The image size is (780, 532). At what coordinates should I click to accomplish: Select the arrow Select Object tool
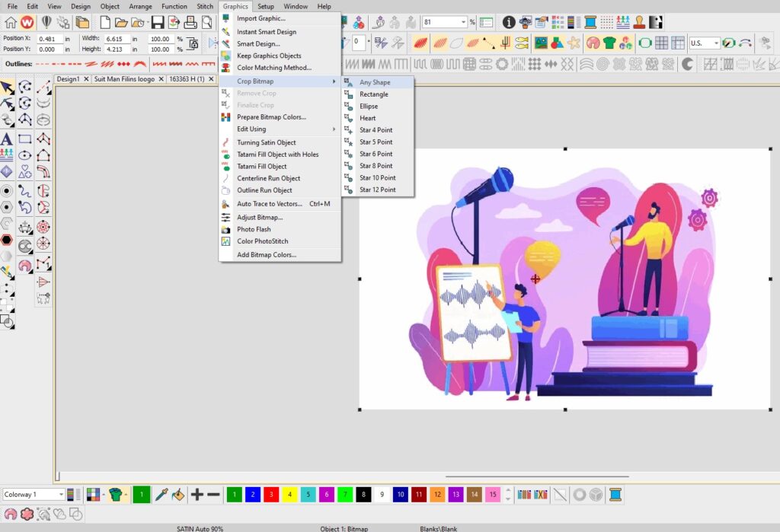click(x=7, y=88)
